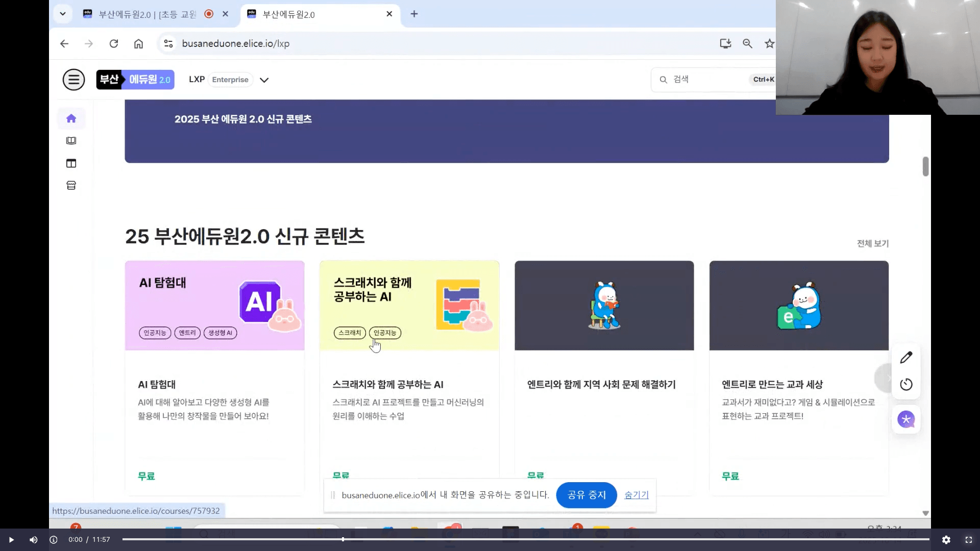Open the history clock icon on the right edge

906,384
